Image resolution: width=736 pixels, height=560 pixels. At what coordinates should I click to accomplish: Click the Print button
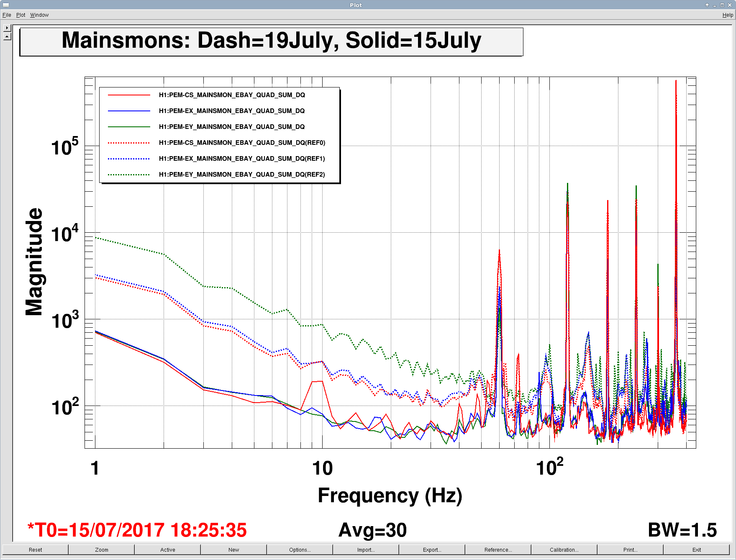pos(631,550)
